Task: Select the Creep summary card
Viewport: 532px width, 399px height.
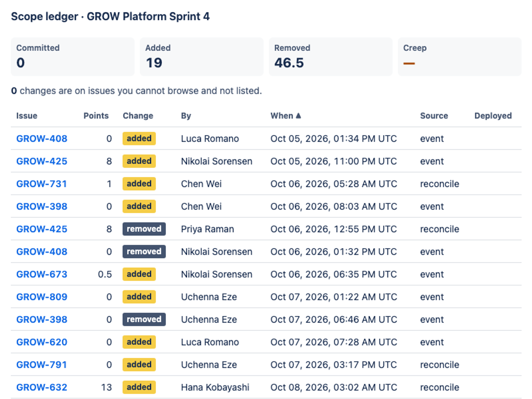Action: 460,57
